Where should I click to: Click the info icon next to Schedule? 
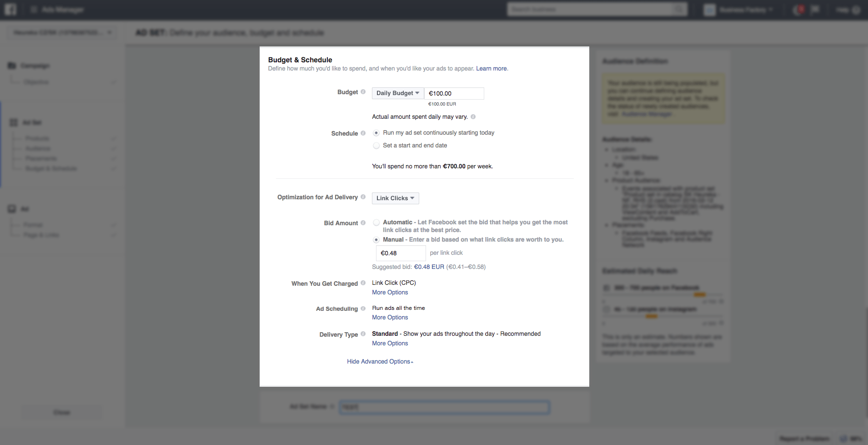[363, 133]
